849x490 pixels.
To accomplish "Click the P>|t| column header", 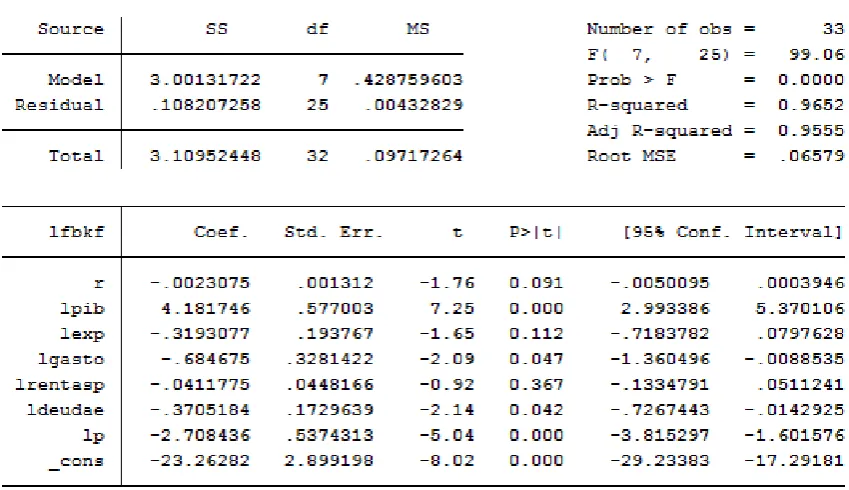I will (535, 232).
